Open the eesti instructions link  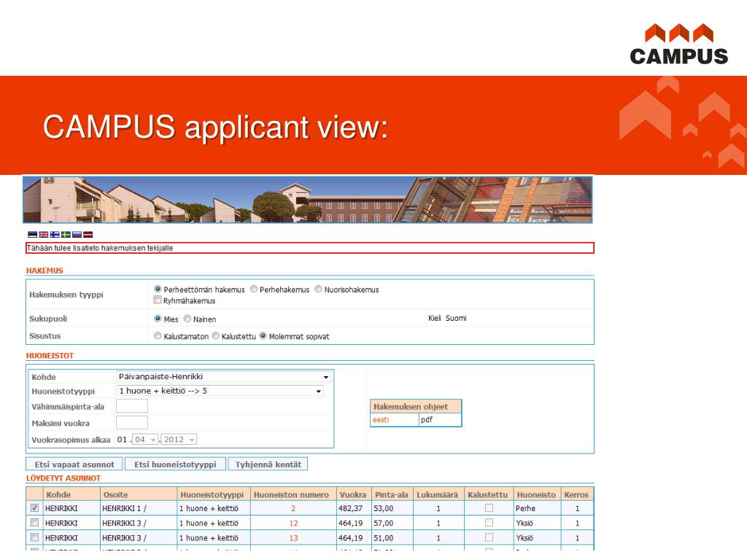(381, 420)
